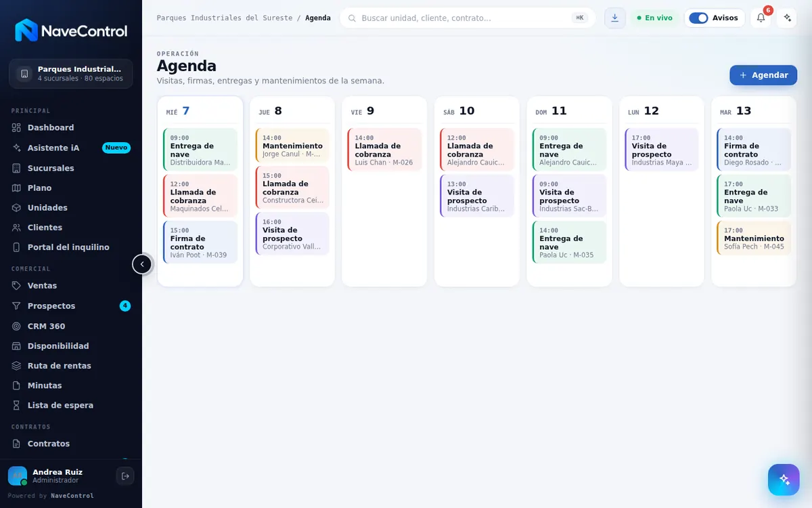The width and height of the screenshot is (812, 508).
Task: Open Asistente iA sparkle icon
Action: [17, 148]
